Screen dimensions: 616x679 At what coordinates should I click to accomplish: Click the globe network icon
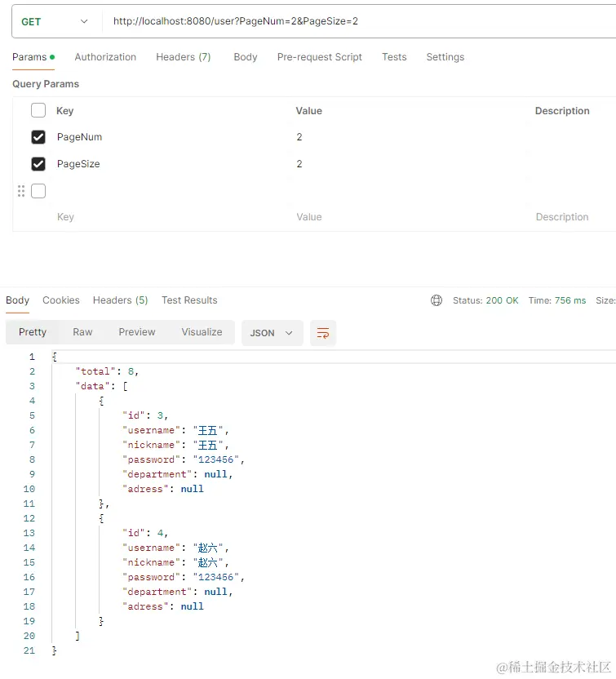point(437,300)
